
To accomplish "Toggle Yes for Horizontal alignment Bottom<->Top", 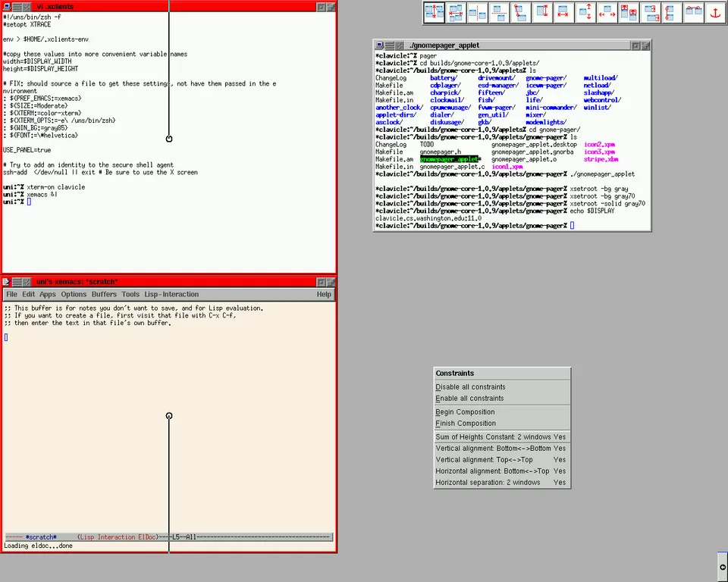I will click(x=560, y=471).
